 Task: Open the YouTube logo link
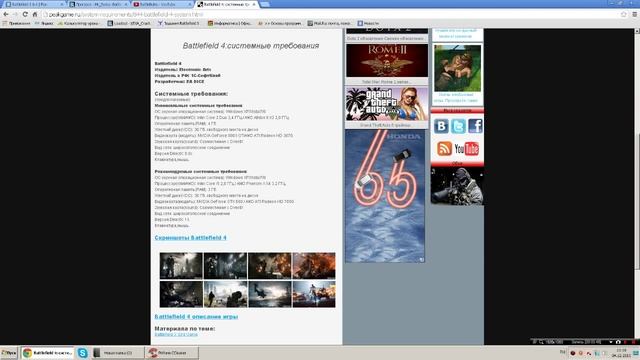point(467,149)
